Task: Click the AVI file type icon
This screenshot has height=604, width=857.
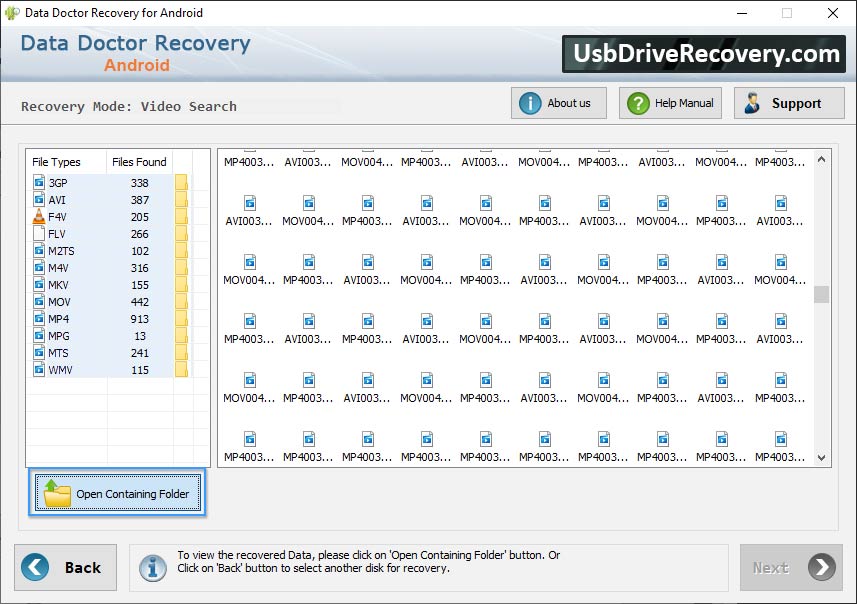Action: pos(39,199)
